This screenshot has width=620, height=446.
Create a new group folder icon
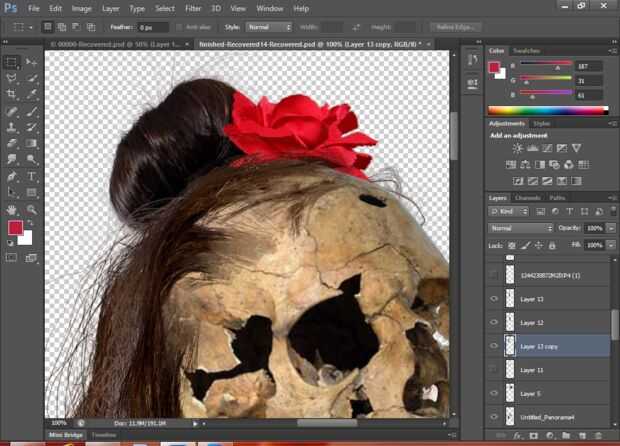[566, 436]
